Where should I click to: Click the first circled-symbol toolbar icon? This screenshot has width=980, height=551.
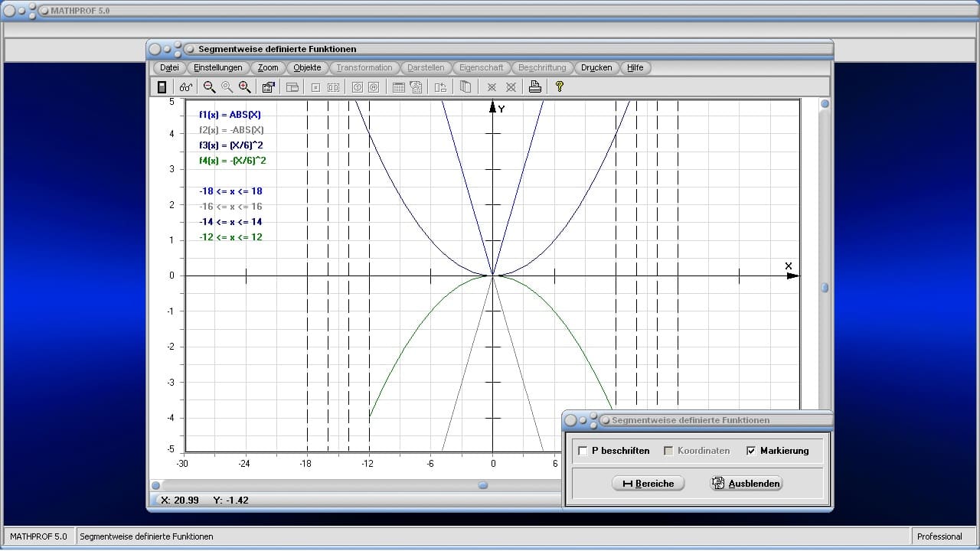pyautogui.click(x=357, y=87)
